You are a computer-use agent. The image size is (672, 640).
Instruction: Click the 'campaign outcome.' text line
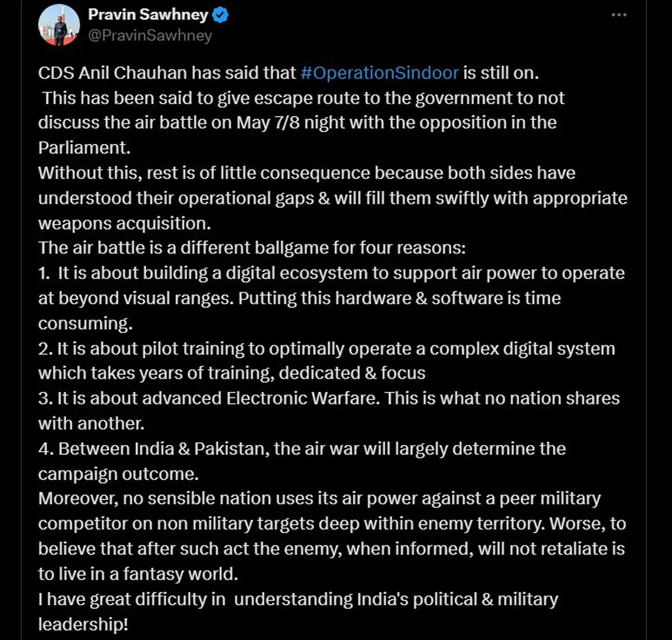(x=118, y=474)
